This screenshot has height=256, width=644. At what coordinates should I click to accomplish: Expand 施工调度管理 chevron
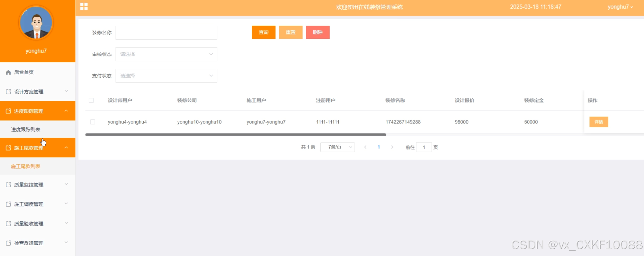click(x=66, y=204)
